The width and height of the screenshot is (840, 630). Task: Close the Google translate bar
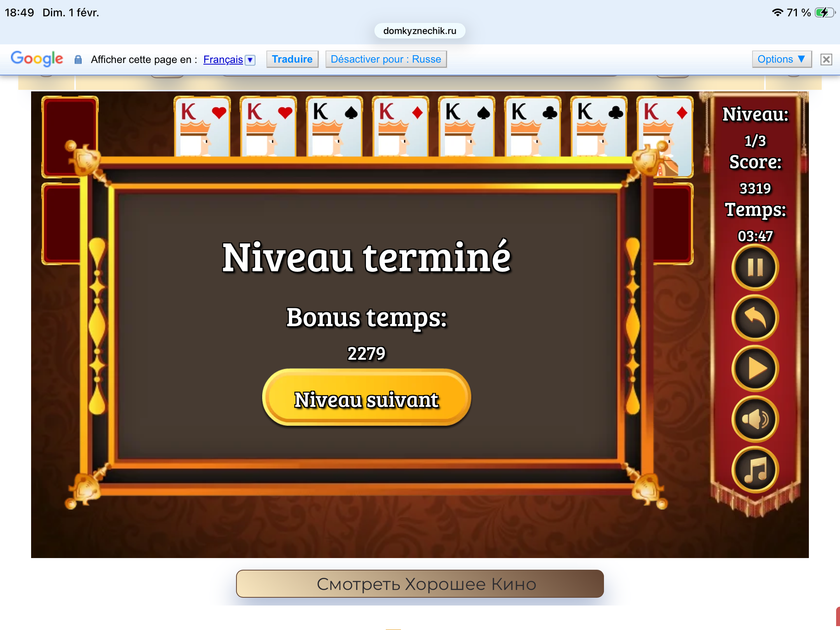[826, 59]
